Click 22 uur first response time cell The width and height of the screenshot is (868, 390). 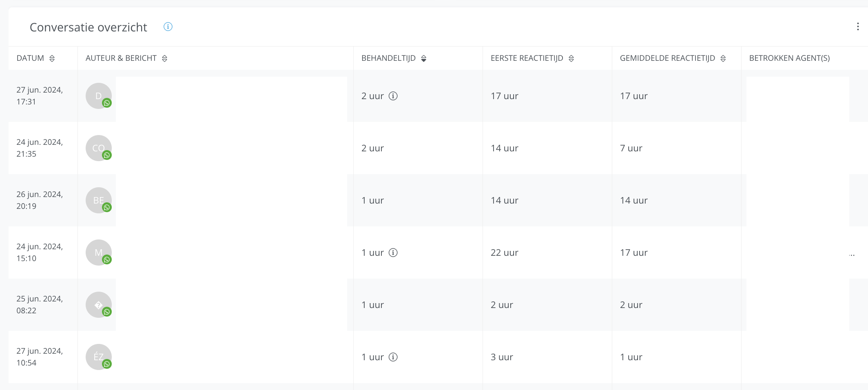pos(505,253)
